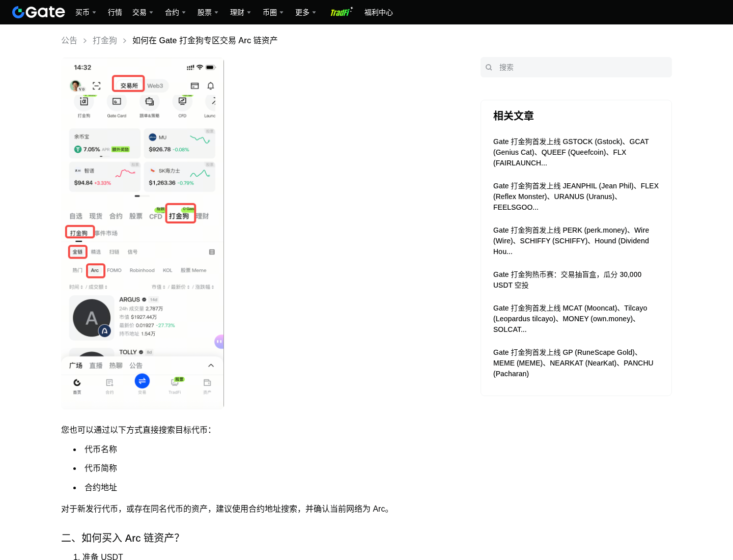Click the bell notification icon in the app screenshot

pos(211,86)
